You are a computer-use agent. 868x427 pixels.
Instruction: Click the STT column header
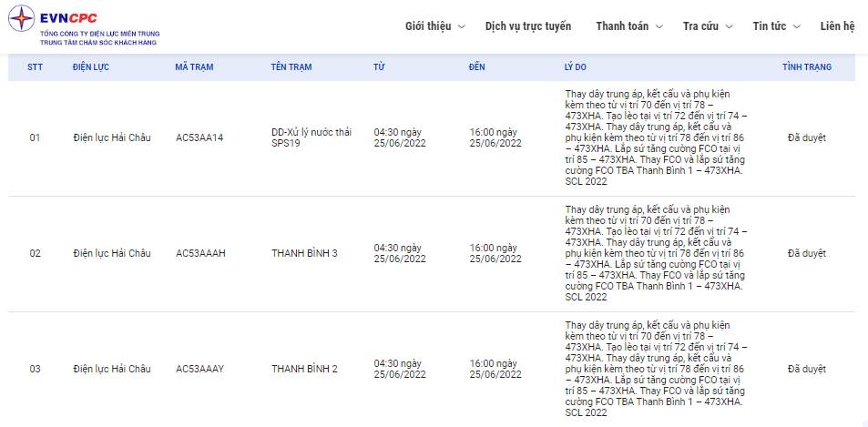(35, 67)
